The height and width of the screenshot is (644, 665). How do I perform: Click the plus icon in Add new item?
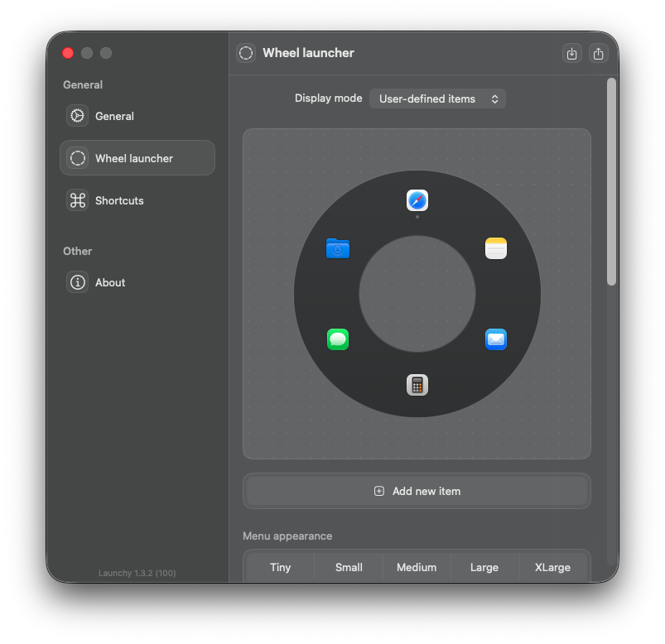point(379,491)
